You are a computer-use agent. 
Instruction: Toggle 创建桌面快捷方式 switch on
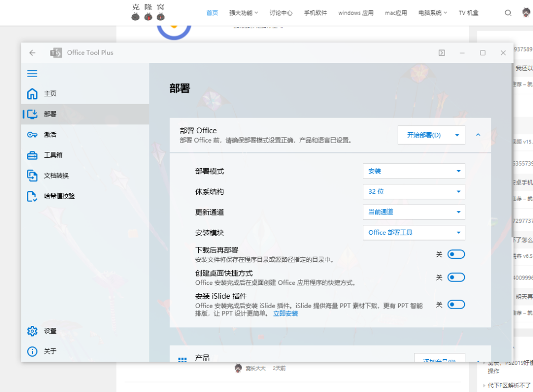[x=456, y=277]
